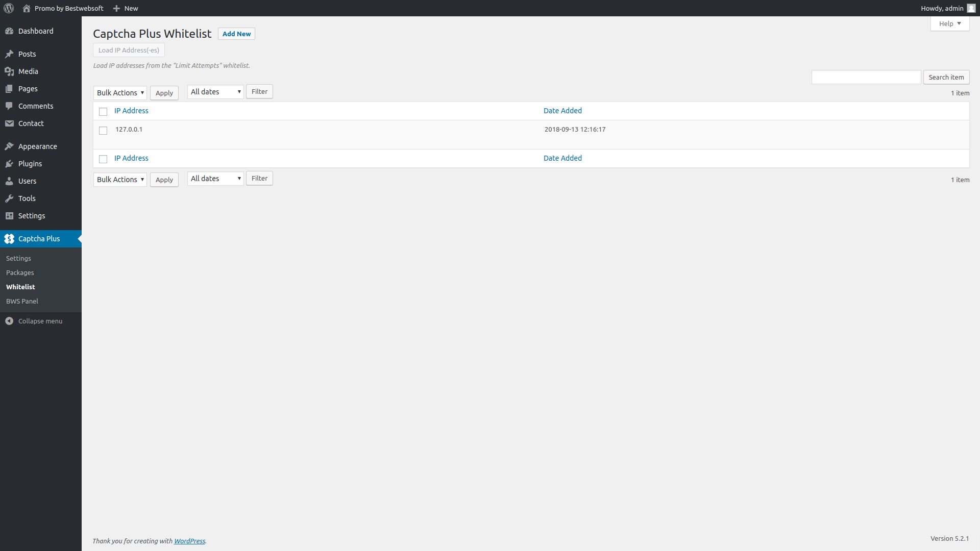This screenshot has width=980, height=551.
Task: Open the top All dates dropdown
Action: click(x=215, y=92)
